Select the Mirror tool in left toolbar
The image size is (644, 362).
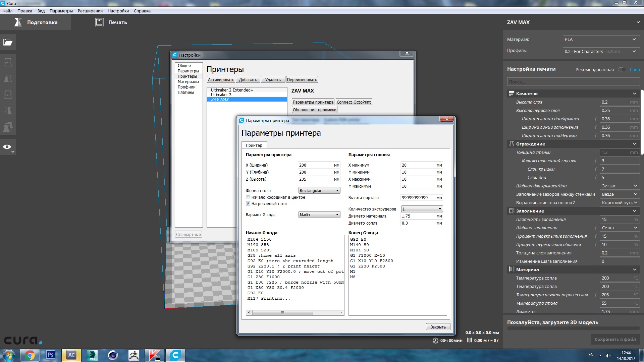point(8,111)
